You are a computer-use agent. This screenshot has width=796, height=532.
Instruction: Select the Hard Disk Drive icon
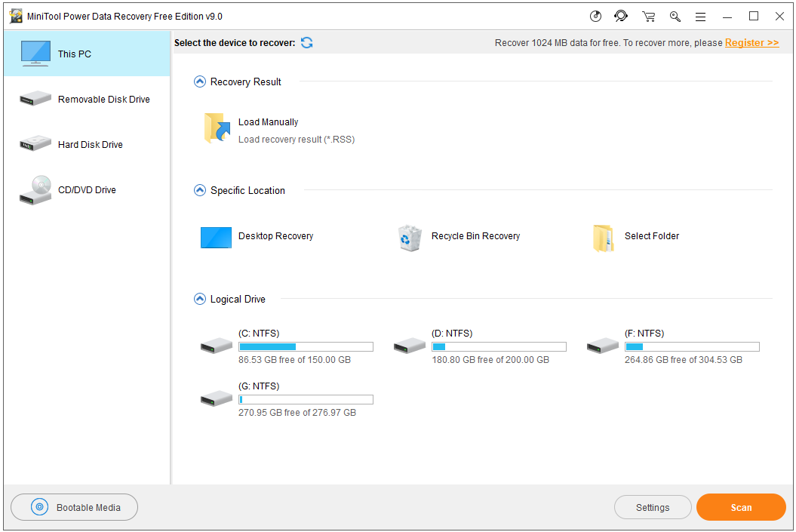pyautogui.click(x=35, y=143)
